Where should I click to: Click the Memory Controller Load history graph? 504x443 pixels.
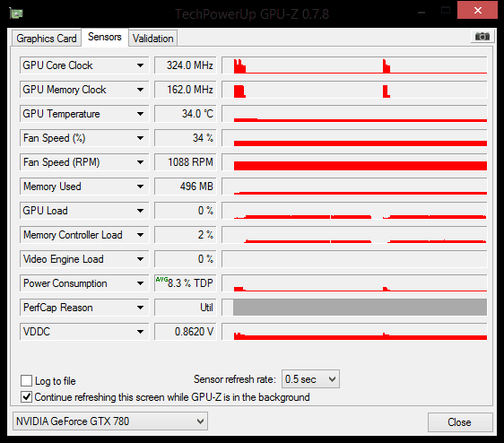click(354, 235)
